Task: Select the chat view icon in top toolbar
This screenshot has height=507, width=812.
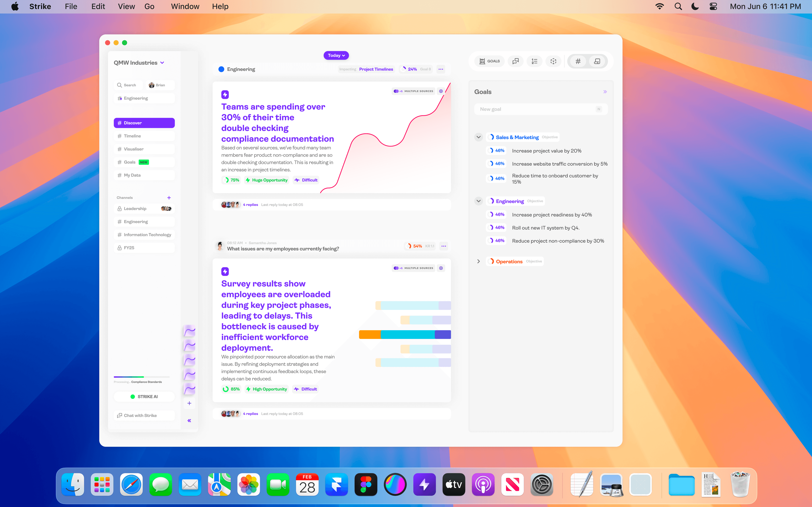Action: [x=515, y=61]
